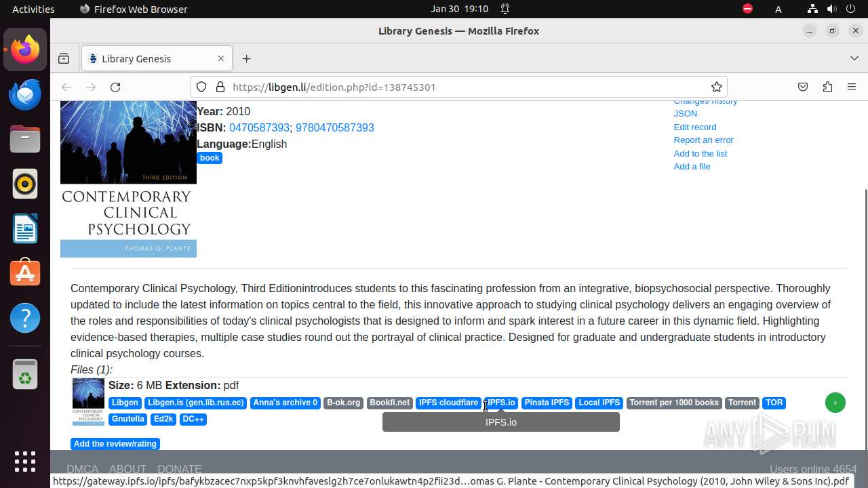Bookmark this page with star icon
Image resolution: width=868 pixels, height=488 pixels.
click(716, 87)
